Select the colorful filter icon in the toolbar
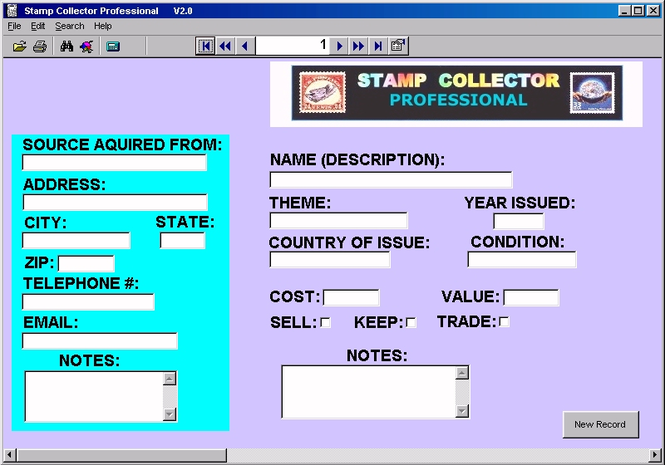665x465 pixels. click(x=87, y=46)
